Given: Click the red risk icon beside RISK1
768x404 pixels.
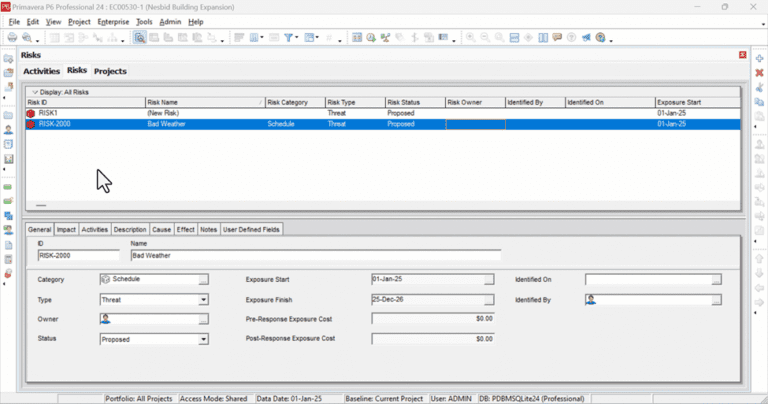Looking at the screenshot, I should 31,114.
